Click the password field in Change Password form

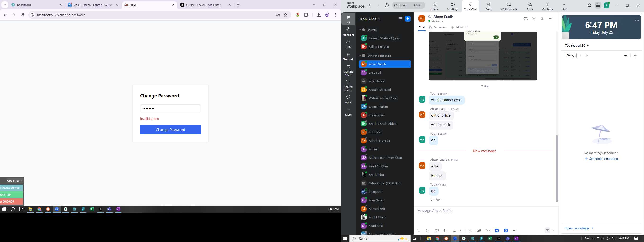[170, 108]
